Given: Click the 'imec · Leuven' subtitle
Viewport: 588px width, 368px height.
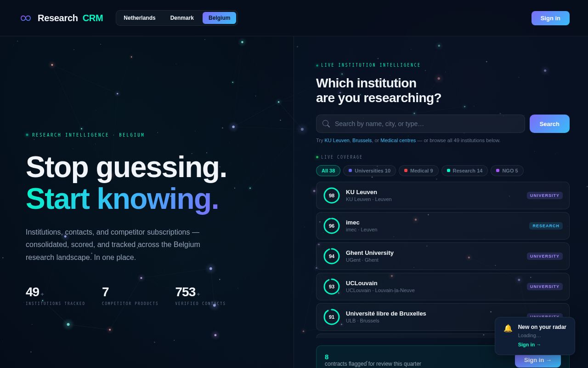Looking at the screenshot, I should (362, 230).
